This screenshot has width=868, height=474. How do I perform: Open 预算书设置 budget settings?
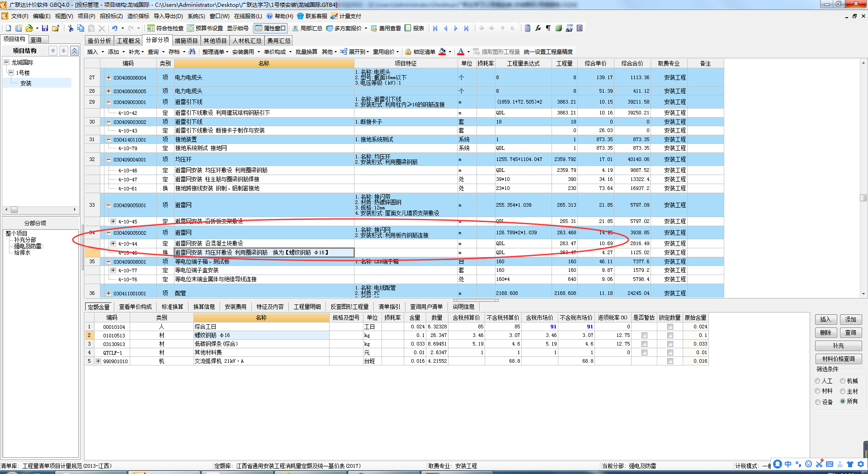[205, 28]
